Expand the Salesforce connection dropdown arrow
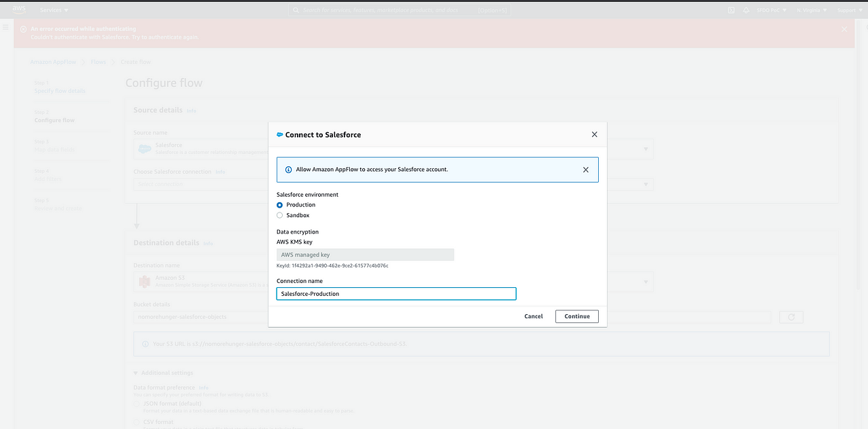The image size is (868, 429). (646, 184)
